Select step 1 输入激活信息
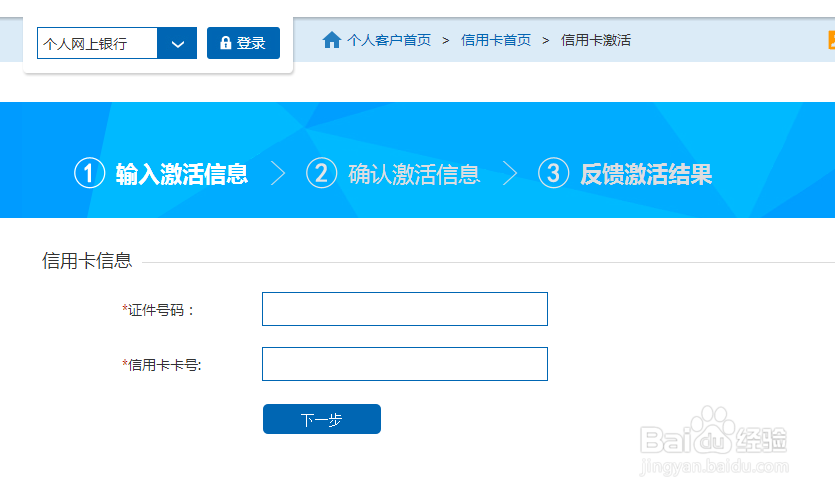The image size is (835, 495). tap(161, 174)
